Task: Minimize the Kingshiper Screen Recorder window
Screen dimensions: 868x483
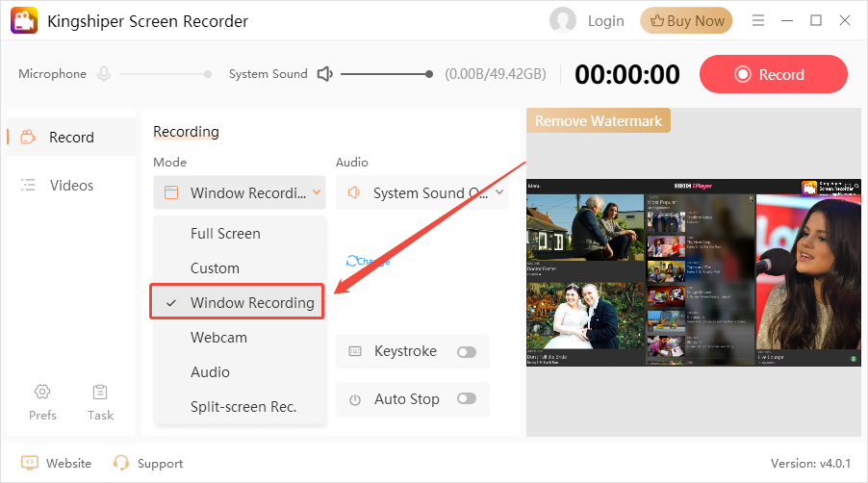Action: click(x=786, y=20)
